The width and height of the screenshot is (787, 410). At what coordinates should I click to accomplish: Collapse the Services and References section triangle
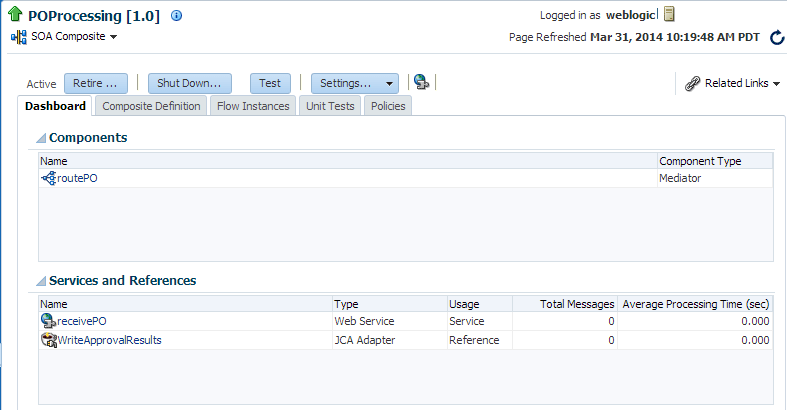[x=41, y=281]
